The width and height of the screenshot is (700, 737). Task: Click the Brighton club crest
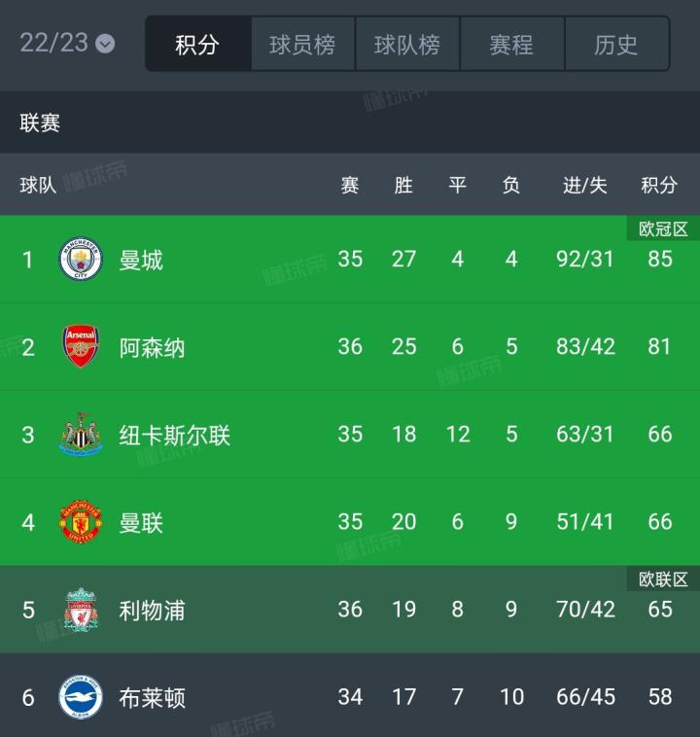coord(81,697)
